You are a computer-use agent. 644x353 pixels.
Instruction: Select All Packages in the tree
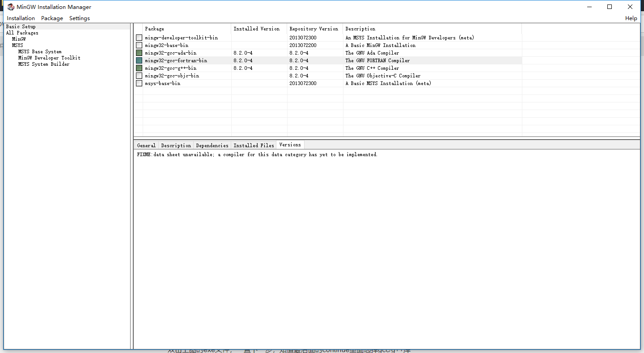pos(22,33)
